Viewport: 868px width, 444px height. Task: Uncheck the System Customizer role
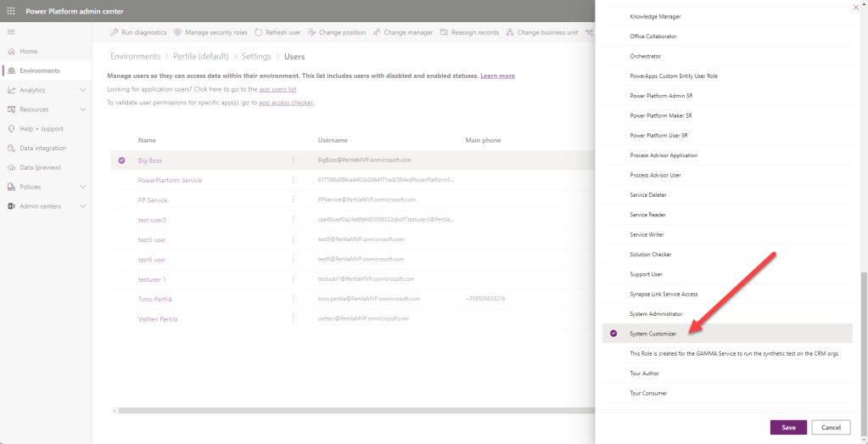coord(613,334)
